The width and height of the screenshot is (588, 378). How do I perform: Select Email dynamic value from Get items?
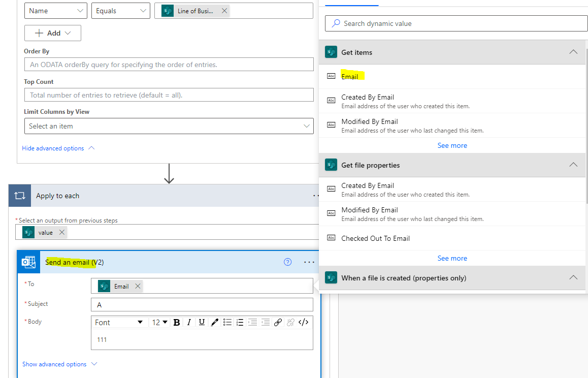point(452,77)
